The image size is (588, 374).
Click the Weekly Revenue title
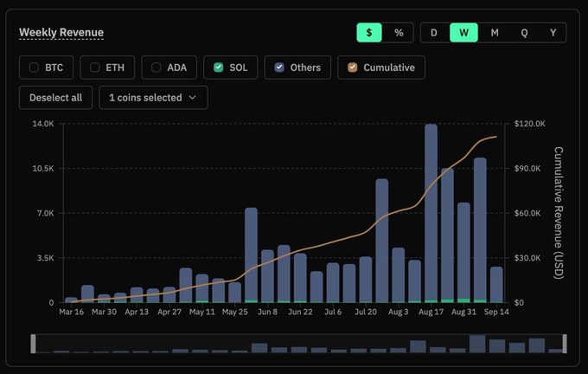61,33
